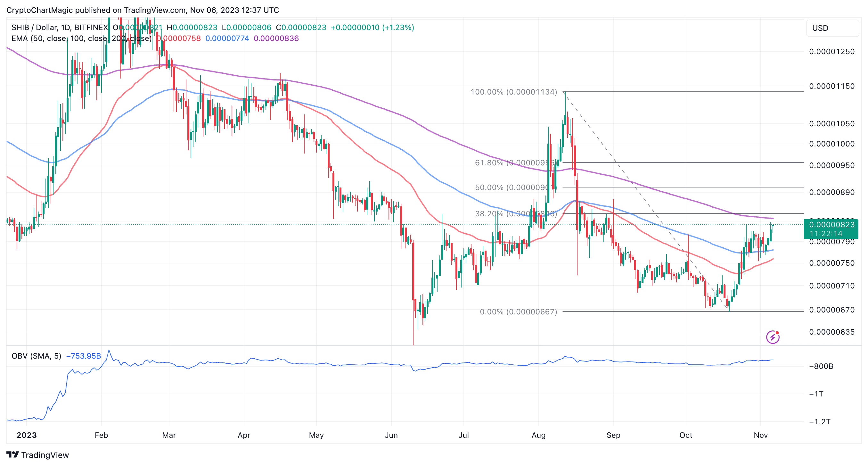This screenshot has width=868, height=466.
Task: Click the Jun time axis label
Action: coord(391,435)
